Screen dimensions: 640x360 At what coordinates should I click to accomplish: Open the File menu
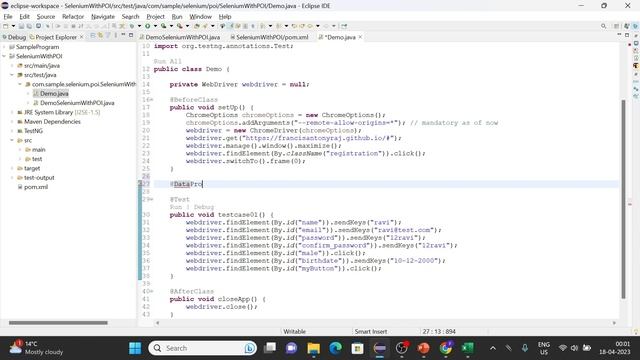point(8,16)
